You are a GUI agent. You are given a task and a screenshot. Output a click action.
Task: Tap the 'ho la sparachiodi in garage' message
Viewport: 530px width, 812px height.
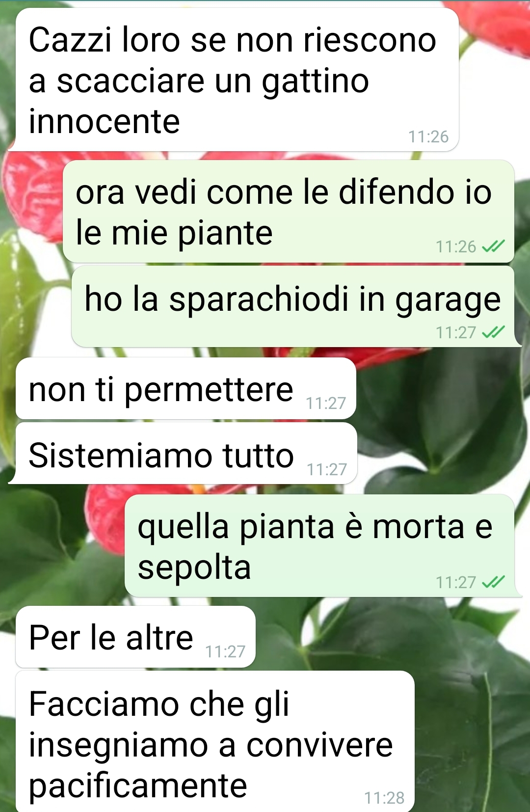click(293, 306)
